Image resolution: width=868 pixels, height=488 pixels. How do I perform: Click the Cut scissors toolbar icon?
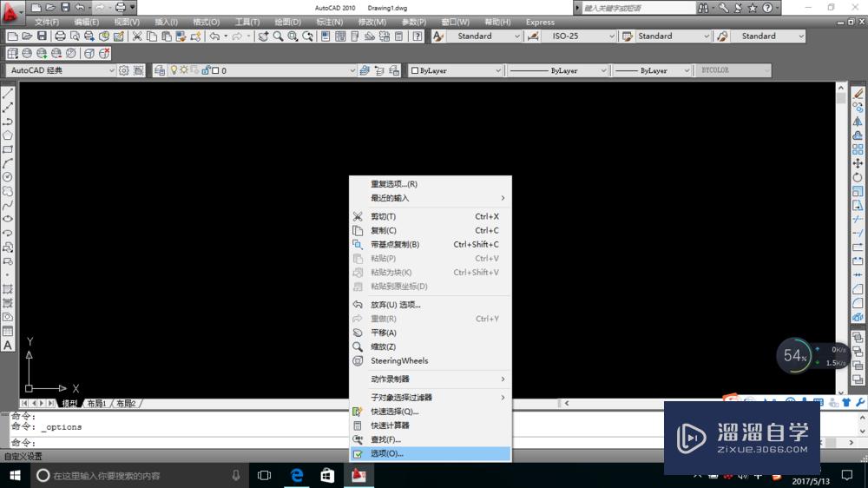tap(137, 36)
